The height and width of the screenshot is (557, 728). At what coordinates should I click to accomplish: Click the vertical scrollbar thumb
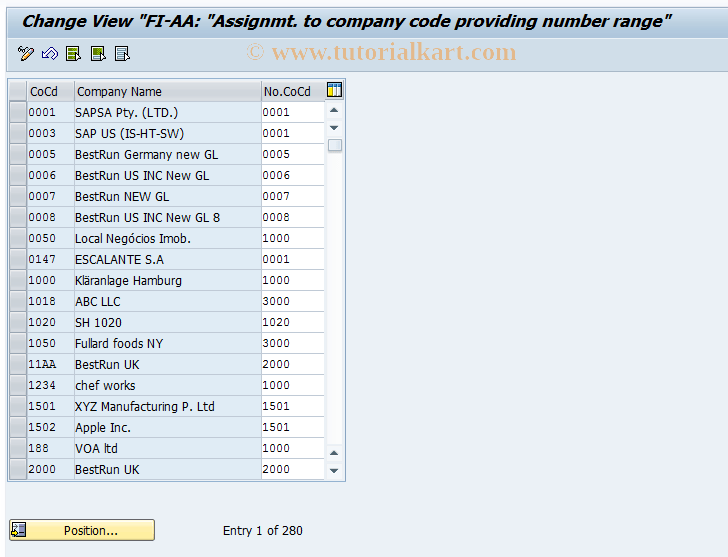coord(335,145)
